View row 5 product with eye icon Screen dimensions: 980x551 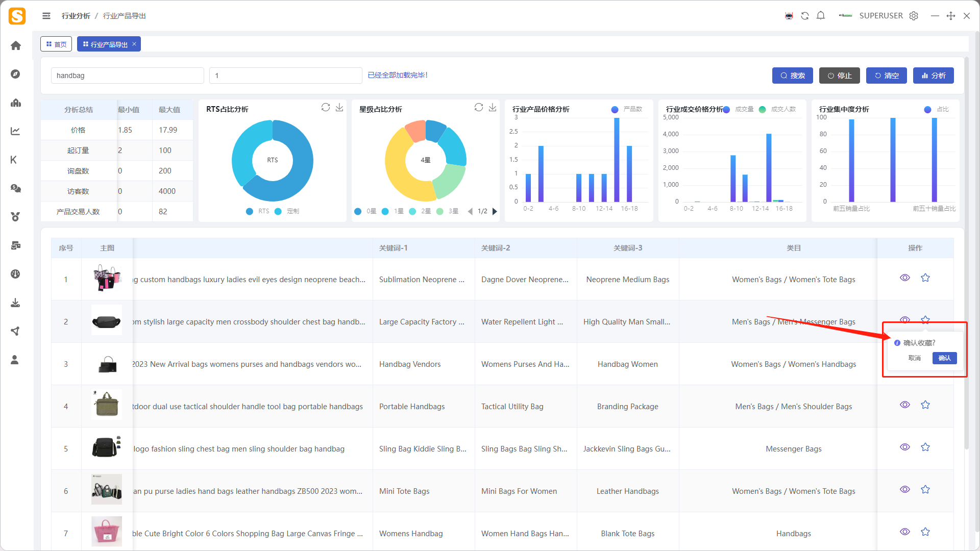pyautogui.click(x=905, y=447)
